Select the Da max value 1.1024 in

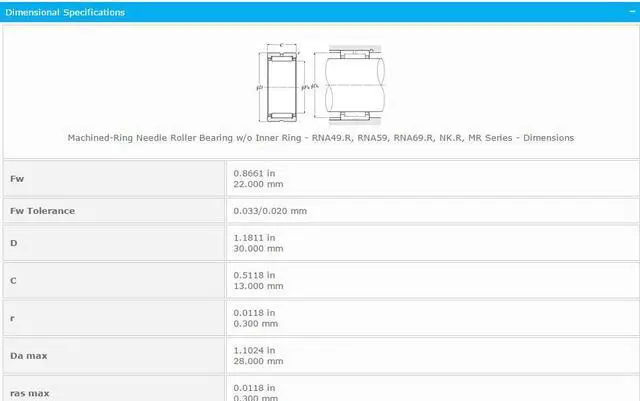[254, 351]
